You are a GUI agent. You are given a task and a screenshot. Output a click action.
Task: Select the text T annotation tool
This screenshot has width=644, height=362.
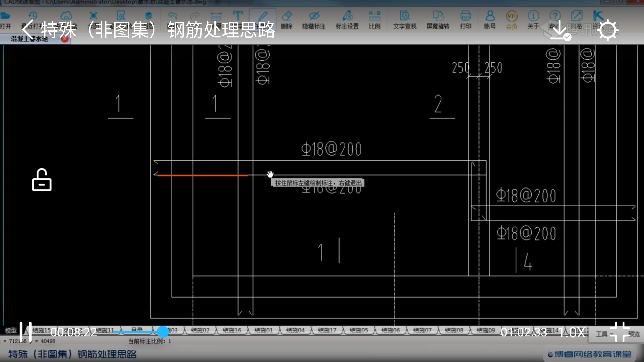[x=238, y=16]
